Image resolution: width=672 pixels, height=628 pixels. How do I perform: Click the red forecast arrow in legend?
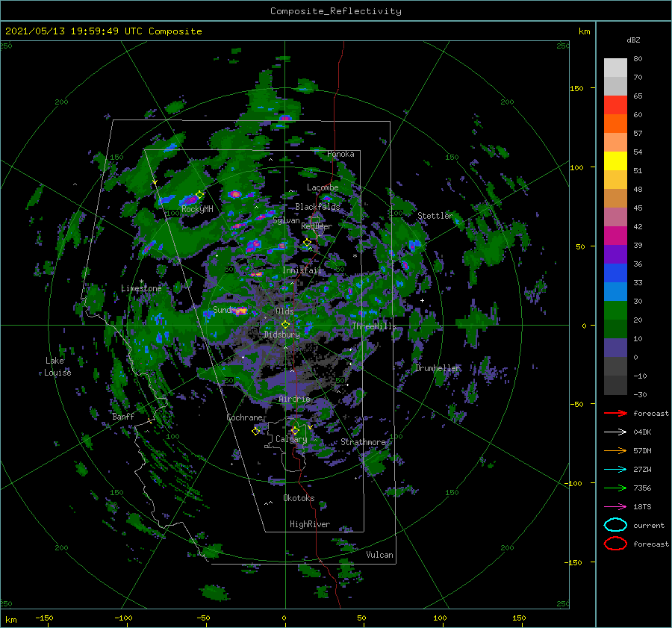[615, 413]
